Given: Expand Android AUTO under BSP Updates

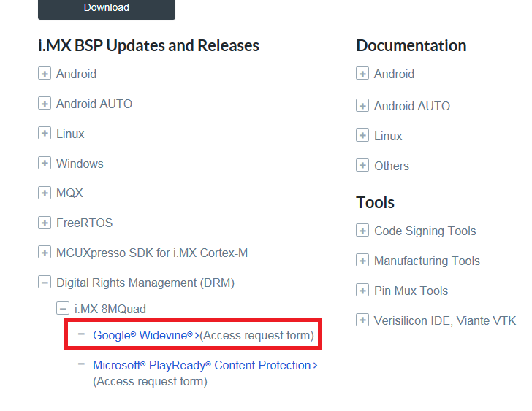Looking at the screenshot, I should point(45,104).
